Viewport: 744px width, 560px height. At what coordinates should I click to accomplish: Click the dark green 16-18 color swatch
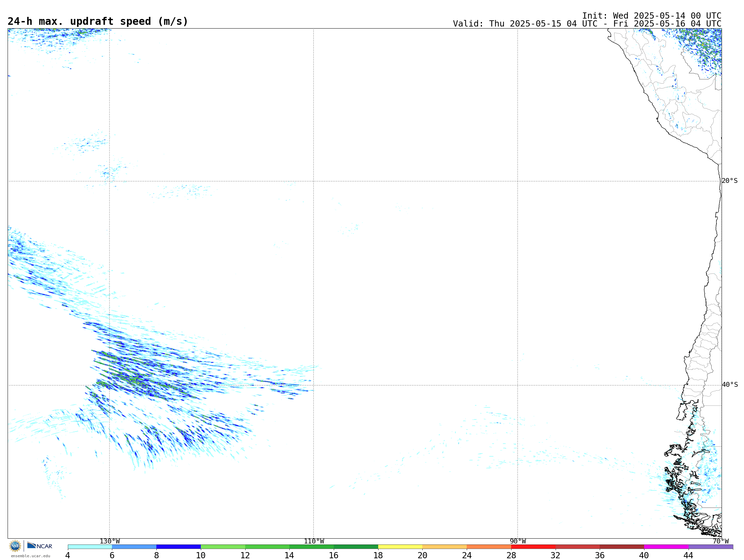click(356, 547)
